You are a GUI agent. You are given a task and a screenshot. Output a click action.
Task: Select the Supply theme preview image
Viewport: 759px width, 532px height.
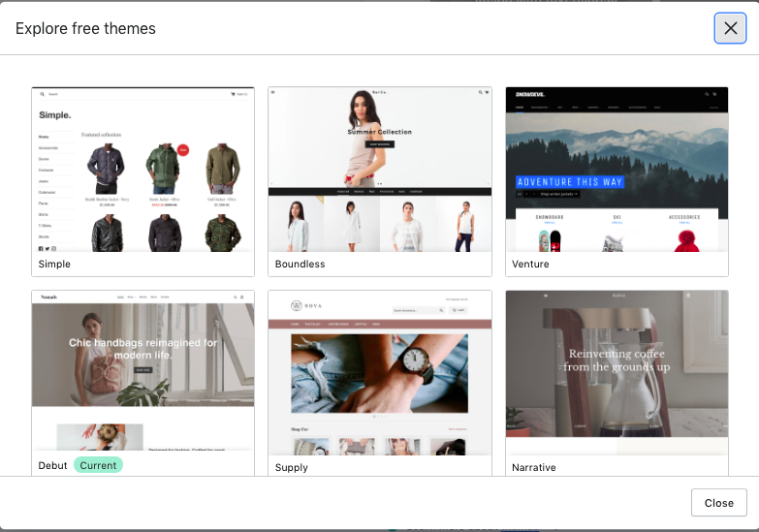click(380, 373)
